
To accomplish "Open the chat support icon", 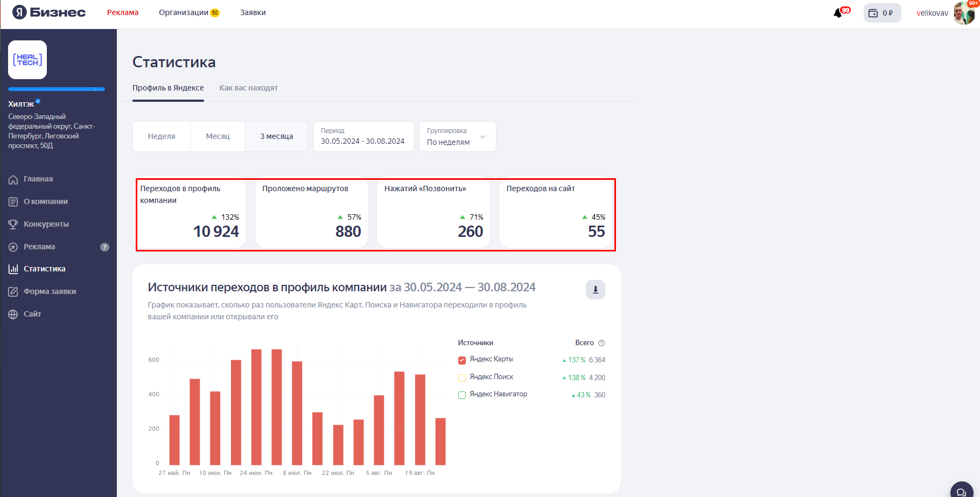I will (962, 491).
